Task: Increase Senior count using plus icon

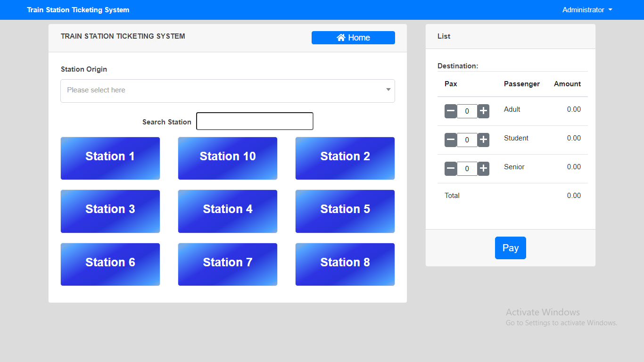Action: click(x=483, y=169)
